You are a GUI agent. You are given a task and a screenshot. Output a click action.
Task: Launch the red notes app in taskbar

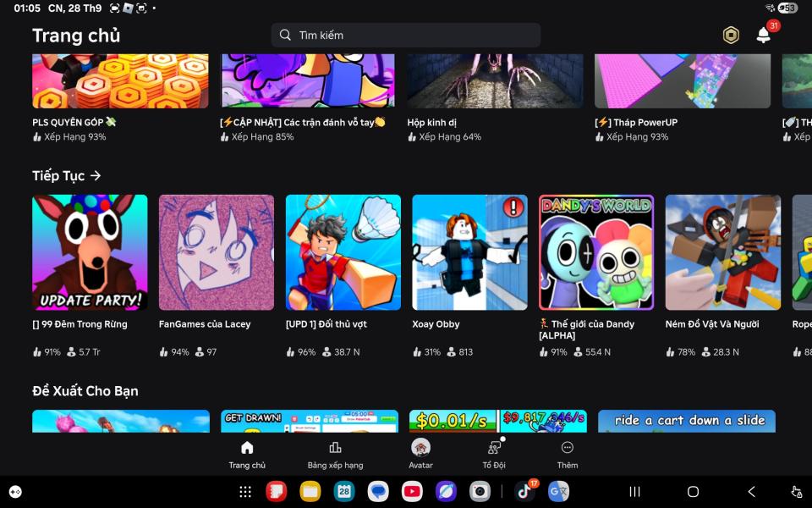pos(276,491)
